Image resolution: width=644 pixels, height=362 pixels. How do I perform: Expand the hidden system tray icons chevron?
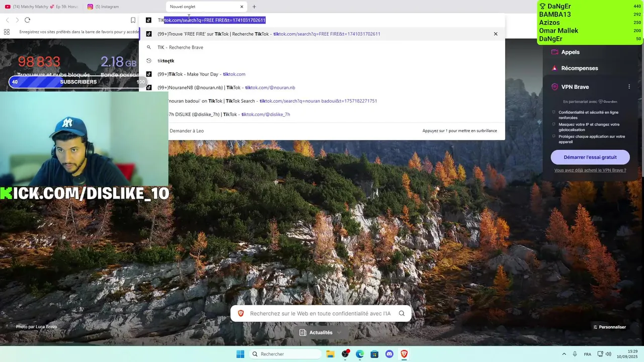coord(564,354)
